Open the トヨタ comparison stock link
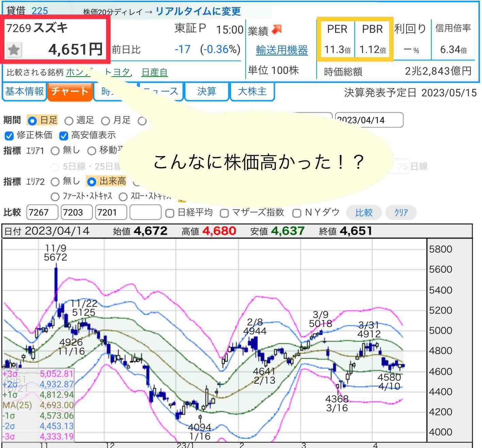482x448 pixels. tap(117, 72)
